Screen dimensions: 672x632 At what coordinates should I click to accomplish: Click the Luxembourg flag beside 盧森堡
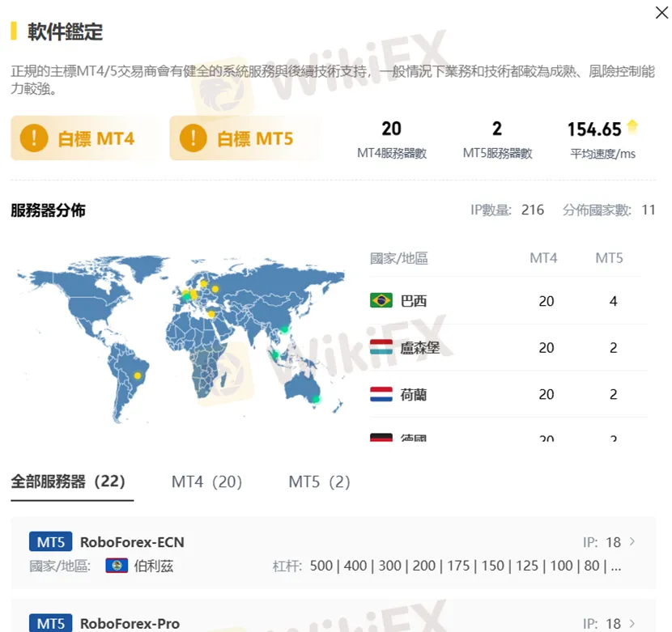tap(381, 347)
